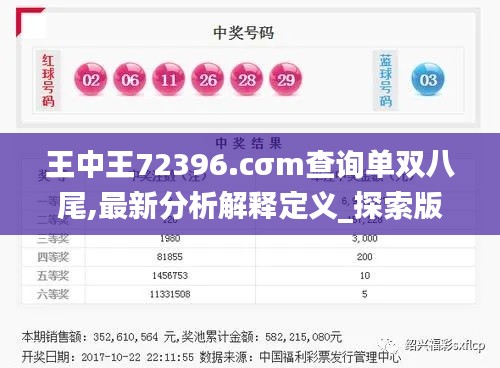Screen dimensions: 500x368
Task: Click the red corner bracket logo
Action: coord(30,22)
